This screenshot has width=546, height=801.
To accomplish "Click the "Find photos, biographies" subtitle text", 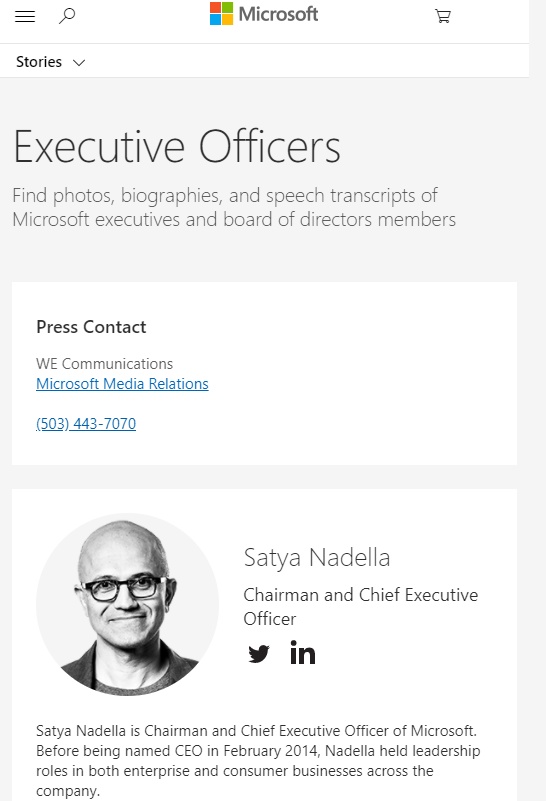I will click(234, 207).
